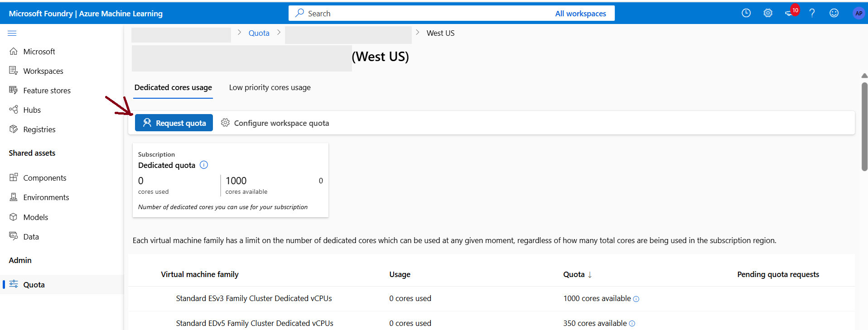Open settings gear in header
The height and width of the screenshot is (330, 868).
coord(768,13)
